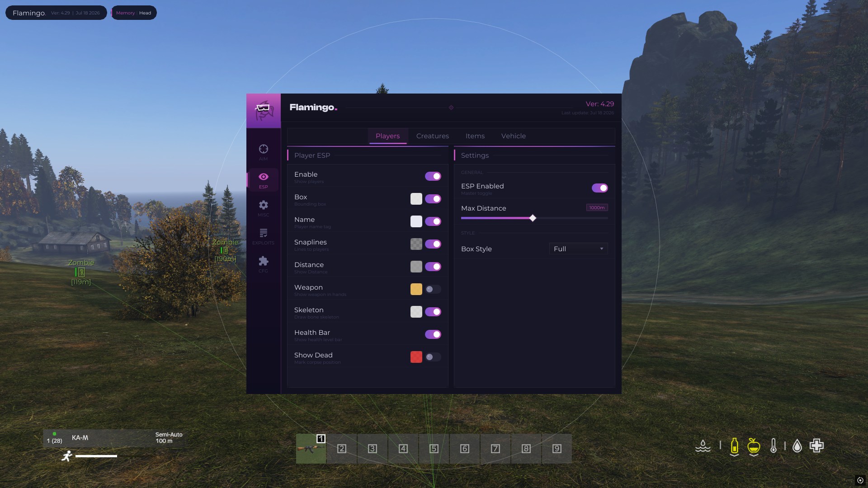The height and width of the screenshot is (488, 868).
Task: Click the Head label in top overlay
Action: coord(145,13)
